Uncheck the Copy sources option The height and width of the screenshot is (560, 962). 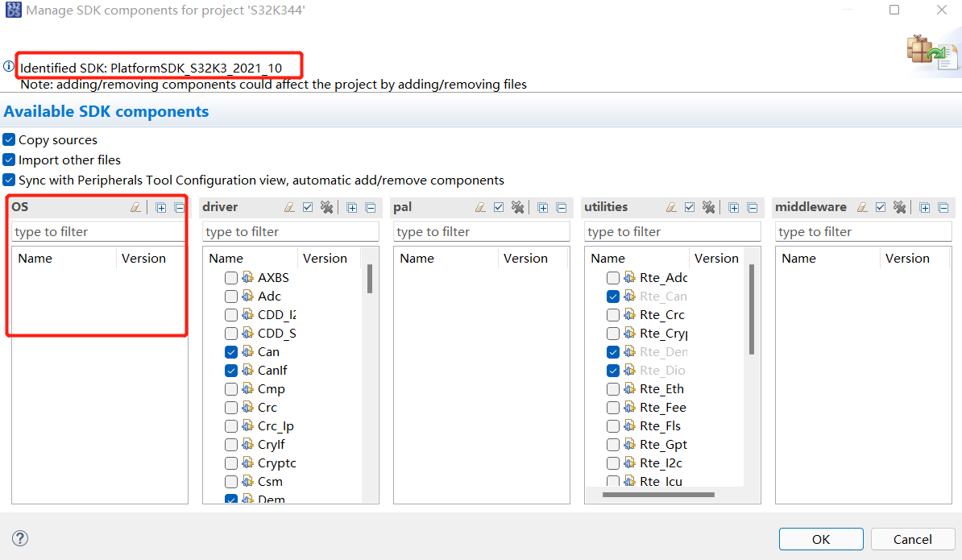[x=8, y=139]
